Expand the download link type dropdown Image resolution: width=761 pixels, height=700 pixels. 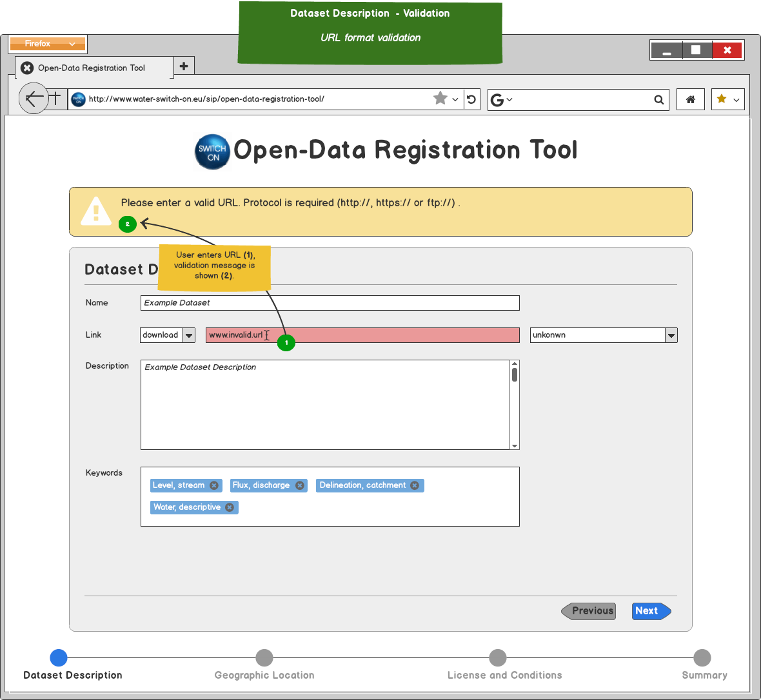[x=189, y=335]
